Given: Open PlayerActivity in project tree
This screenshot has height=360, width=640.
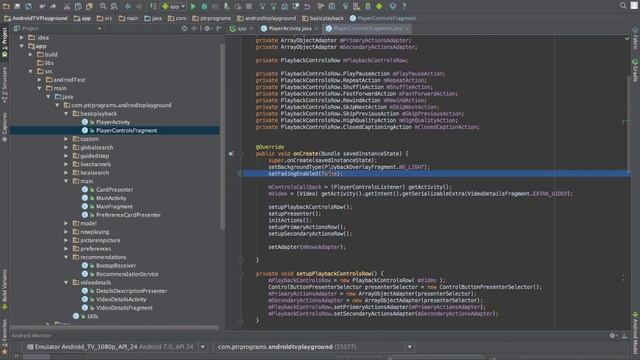Looking at the screenshot, I should [113, 122].
